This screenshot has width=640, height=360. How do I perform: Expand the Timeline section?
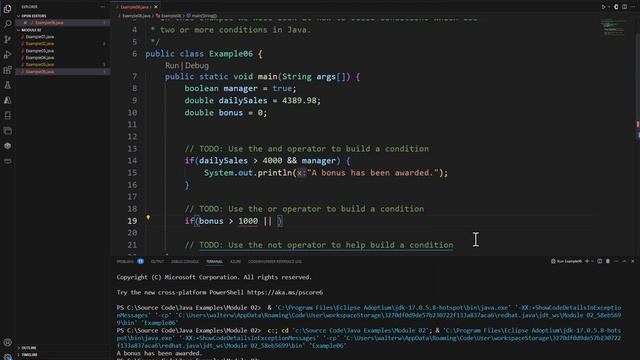(29, 355)
